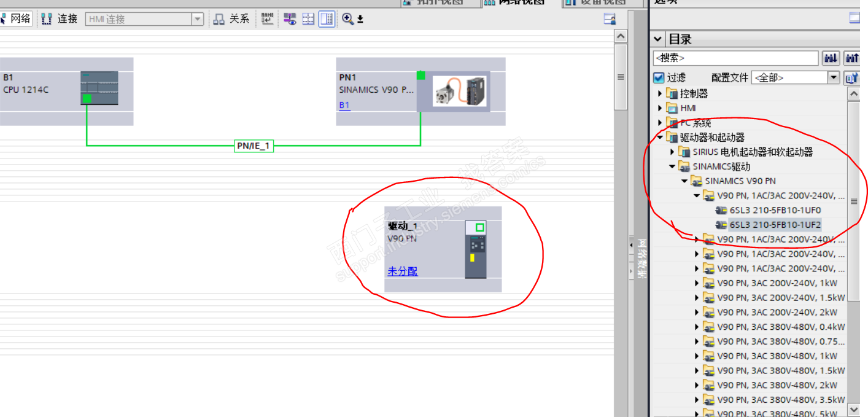Screen dimensions: 868x417
Task: Click the 控制器 folder icon
Action: point(672,93)
